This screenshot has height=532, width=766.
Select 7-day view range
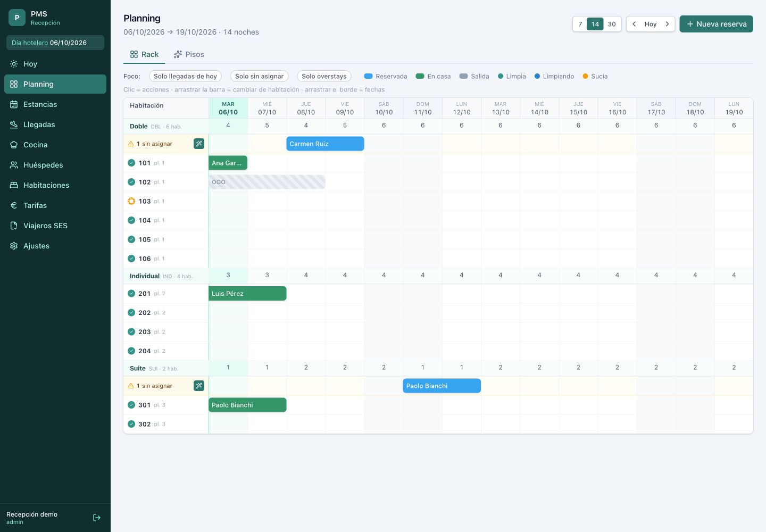tap(580, 24)
